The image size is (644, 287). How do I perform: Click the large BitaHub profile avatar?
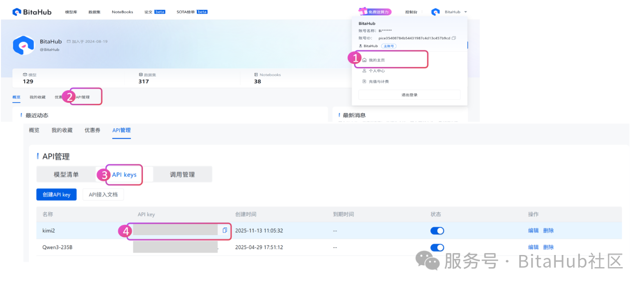pos(23,45)
